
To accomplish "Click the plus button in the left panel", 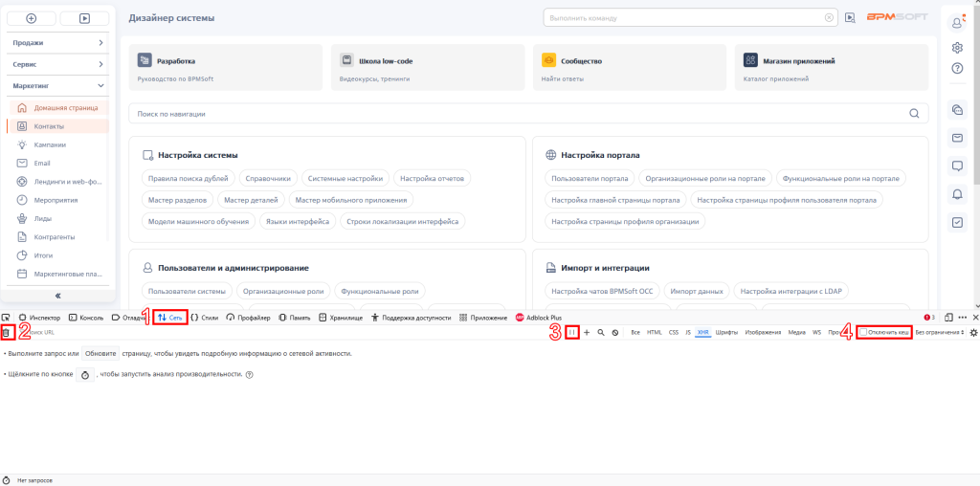I will click(32, 19).
